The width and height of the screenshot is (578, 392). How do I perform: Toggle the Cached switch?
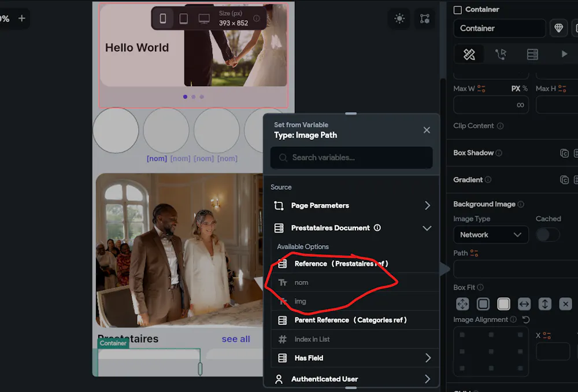pyautogui.click(x=547, y=235)
